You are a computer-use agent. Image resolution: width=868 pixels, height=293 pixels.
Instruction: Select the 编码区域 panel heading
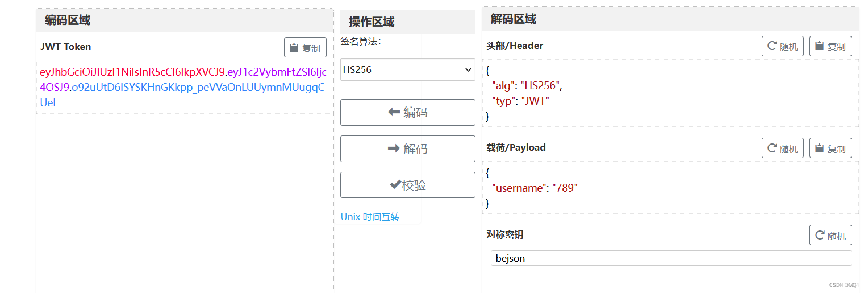68,20
